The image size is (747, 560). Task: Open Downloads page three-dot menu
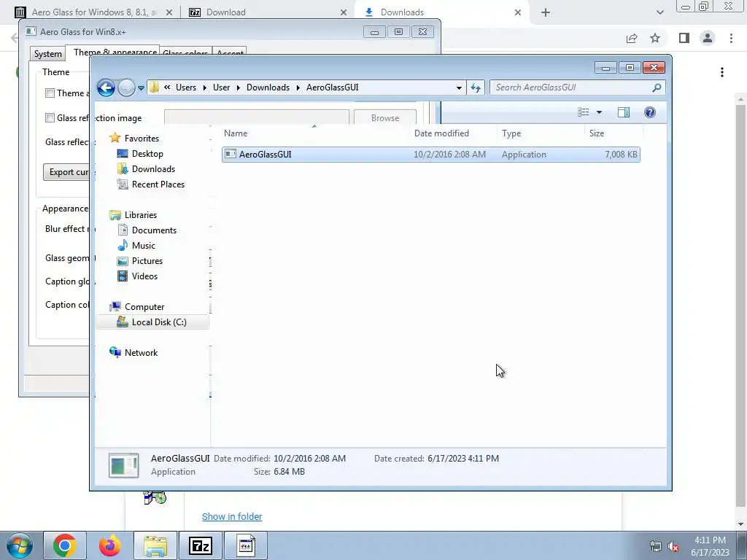[x=722, y=72]
